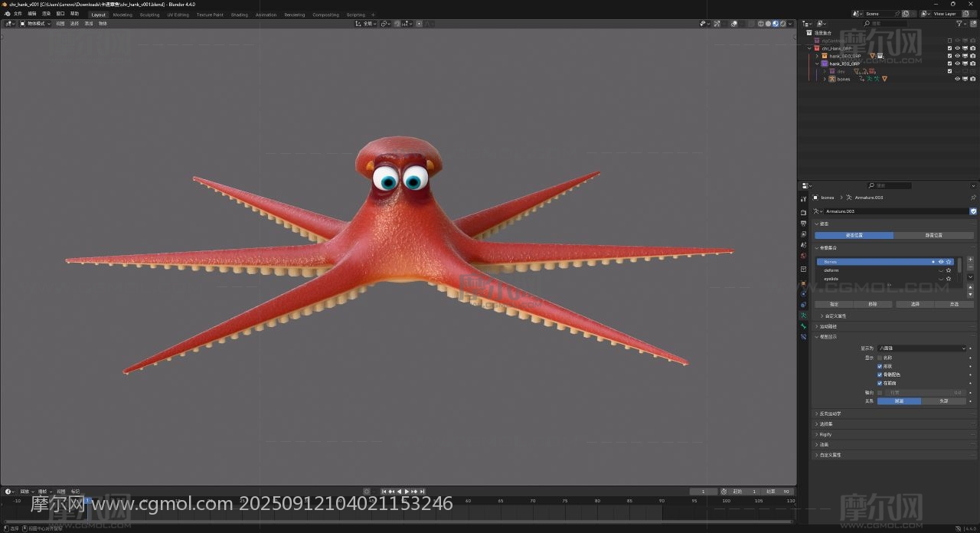This screenshot has width=980, height=533.
Task: Open the Bone properties tab
Action: [803, 326]
